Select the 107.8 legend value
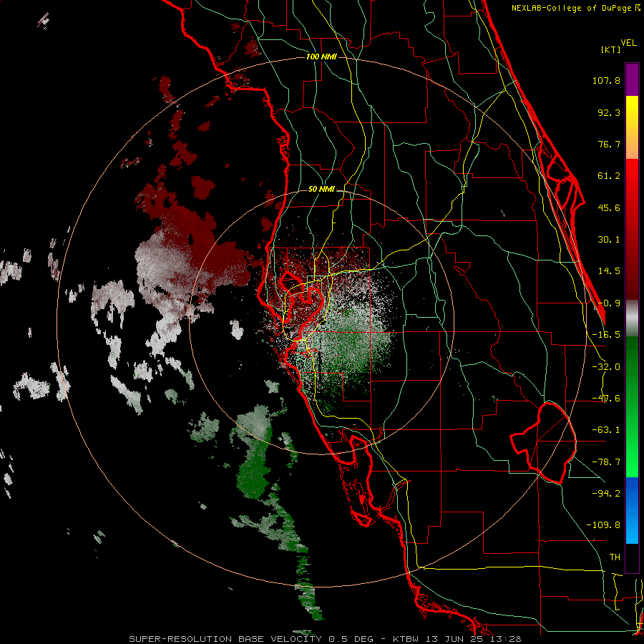Screen dimensions: 644x644 [x=606, y=80]
